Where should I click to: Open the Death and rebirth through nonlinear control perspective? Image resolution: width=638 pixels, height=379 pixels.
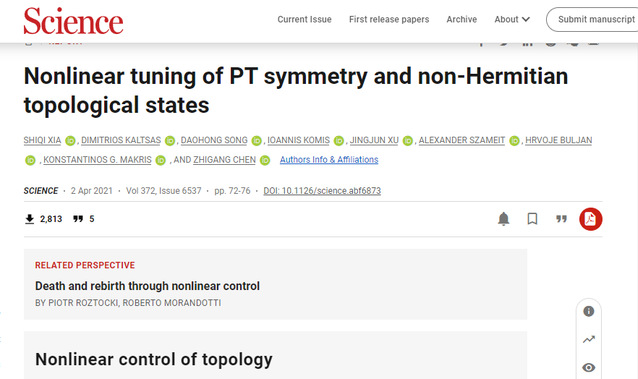click(x=147, y=286)
